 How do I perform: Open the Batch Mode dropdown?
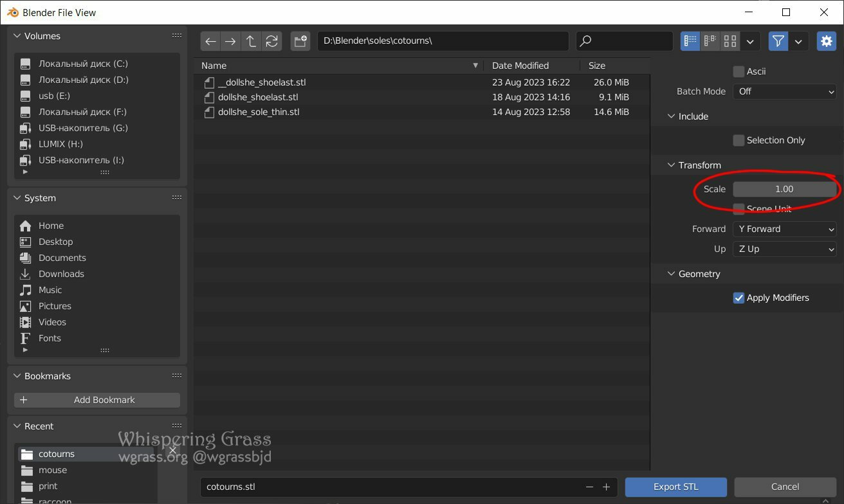tap(785, 91)
